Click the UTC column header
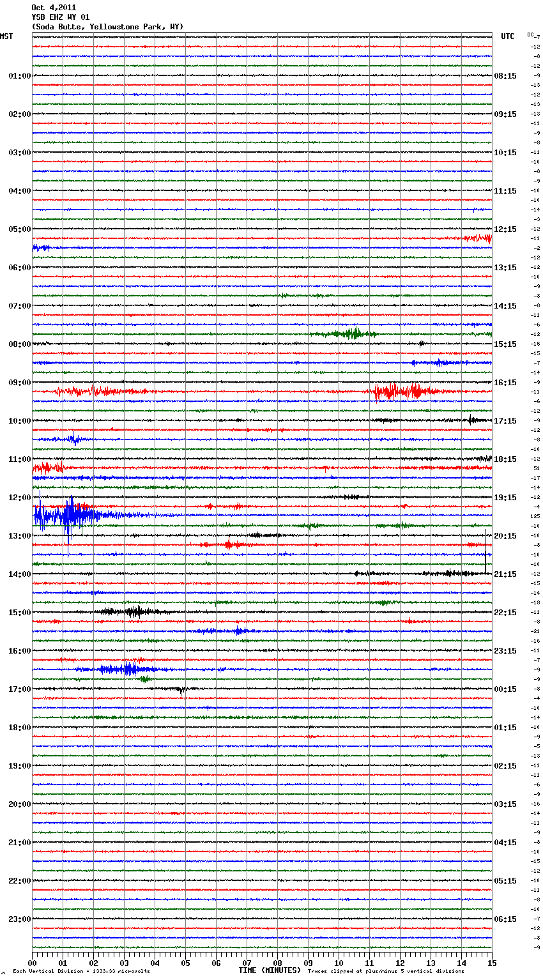 click(x=507, y=36)
